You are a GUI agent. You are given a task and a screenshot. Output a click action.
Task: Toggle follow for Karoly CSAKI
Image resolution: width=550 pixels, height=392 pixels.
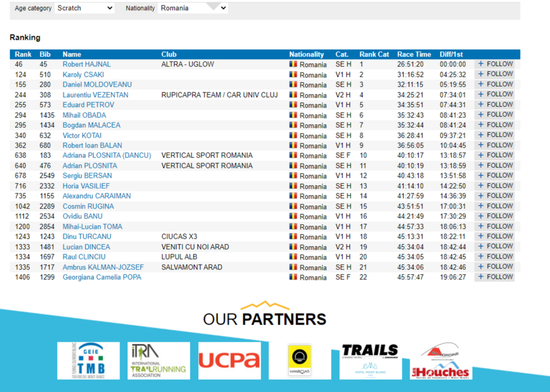pyautogui.click(x=495, y=74)
